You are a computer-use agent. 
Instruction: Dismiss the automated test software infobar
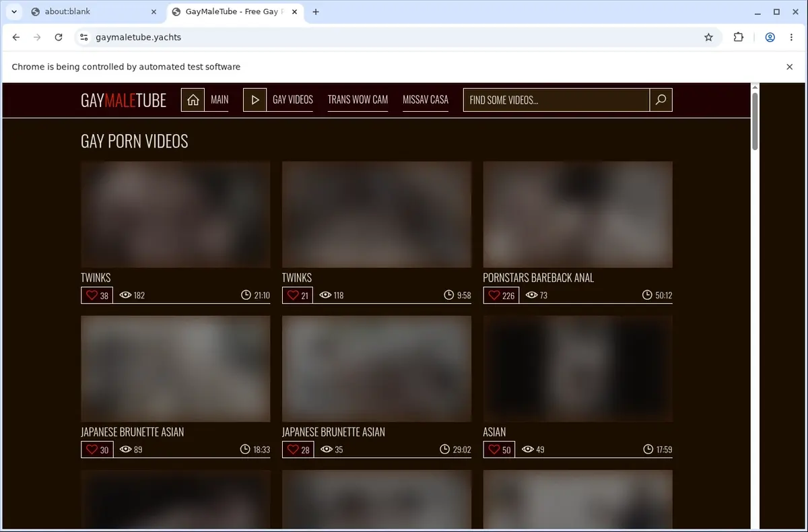point(790,67)
